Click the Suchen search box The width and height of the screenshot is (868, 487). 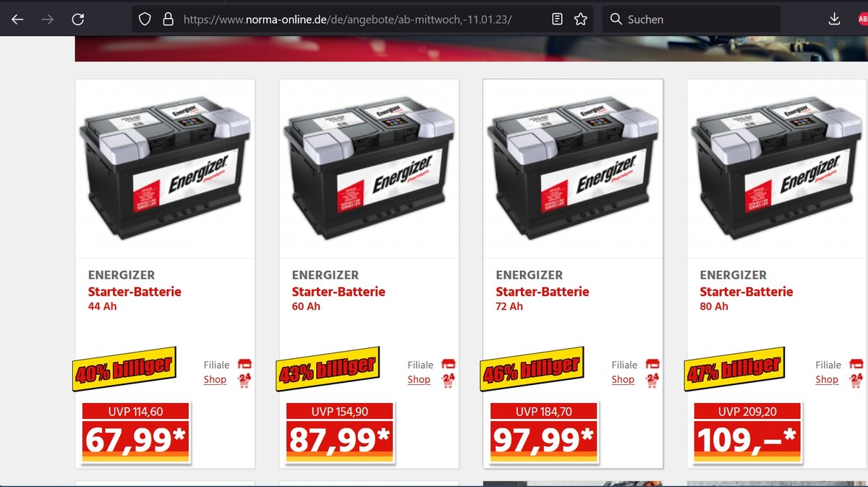coord(691,20)
